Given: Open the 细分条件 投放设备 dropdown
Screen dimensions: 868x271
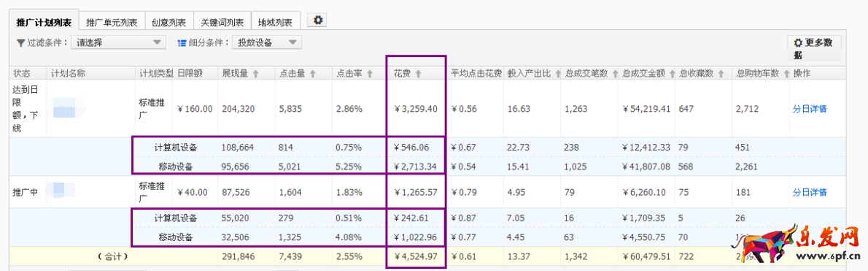Looking at the screenshot, I should pos(267,42).
